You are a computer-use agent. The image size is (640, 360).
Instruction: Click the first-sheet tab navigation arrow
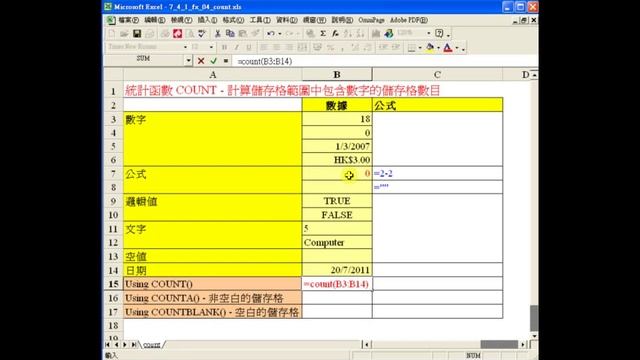tap(108, 345)
